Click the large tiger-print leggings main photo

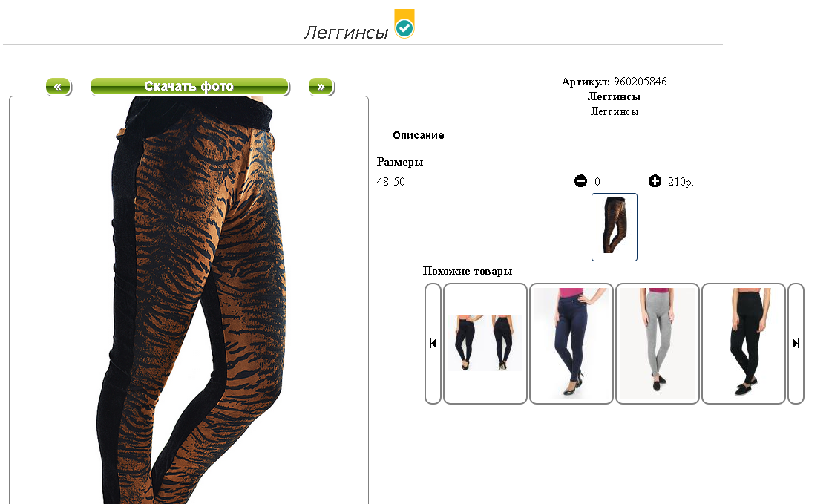click(x=189, y=300)
